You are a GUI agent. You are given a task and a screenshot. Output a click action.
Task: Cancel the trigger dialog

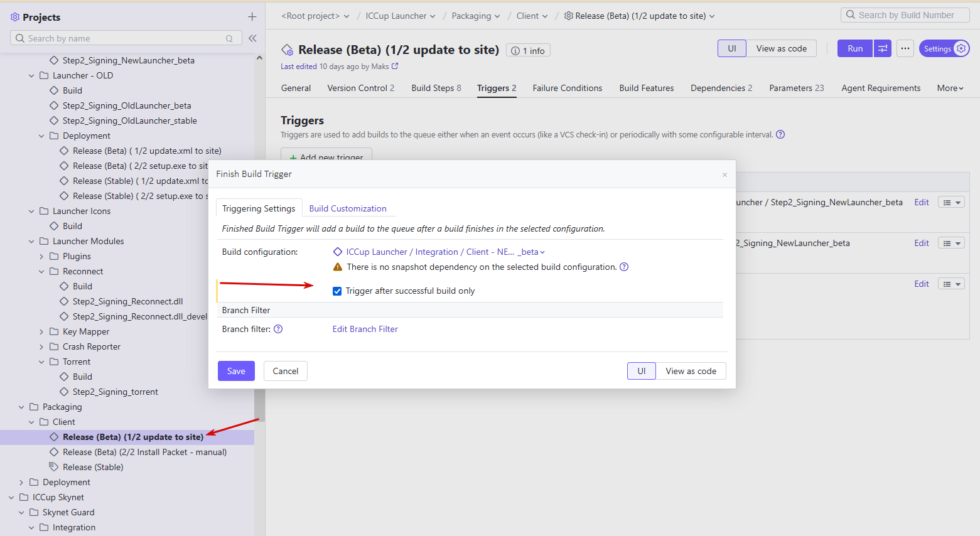pyautogui.click(x=286, y=371)
